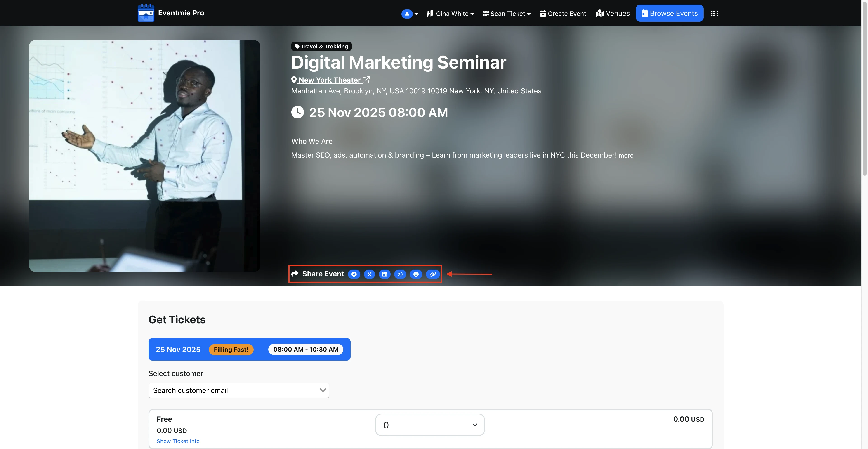Share event on Facebook

(354, 274)
